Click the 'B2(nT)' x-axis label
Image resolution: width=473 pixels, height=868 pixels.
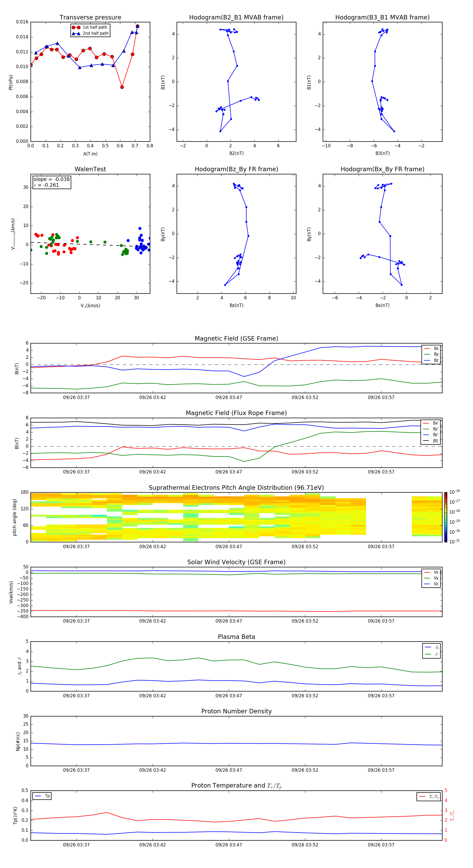(236, 153)
